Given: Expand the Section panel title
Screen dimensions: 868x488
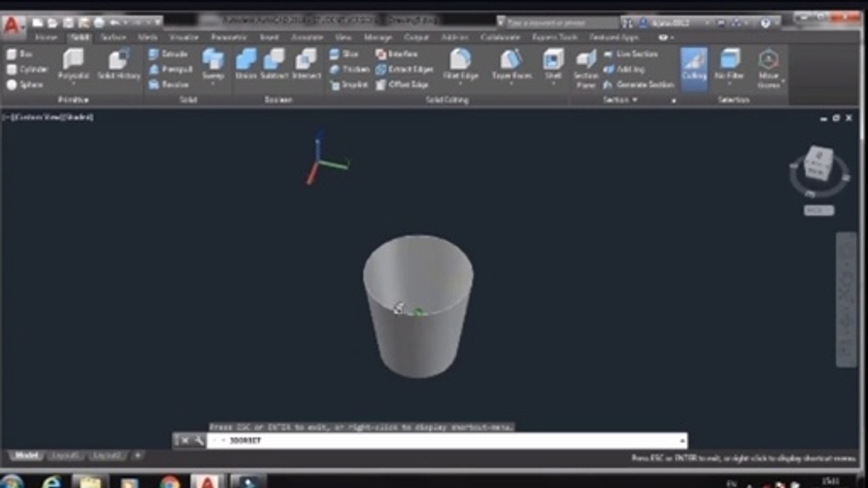Looking at the screenshot, I should click(x=620, y=100).
